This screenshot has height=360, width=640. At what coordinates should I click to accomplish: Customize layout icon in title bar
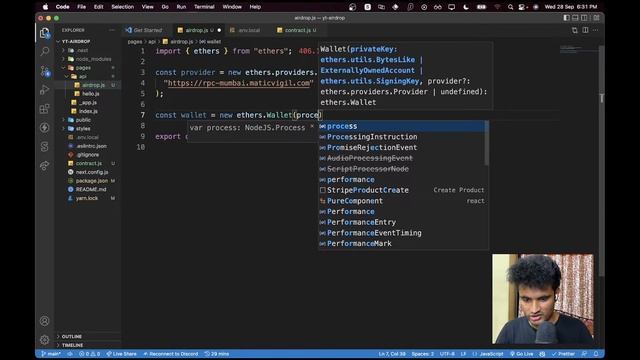click(x=596, y=18)
